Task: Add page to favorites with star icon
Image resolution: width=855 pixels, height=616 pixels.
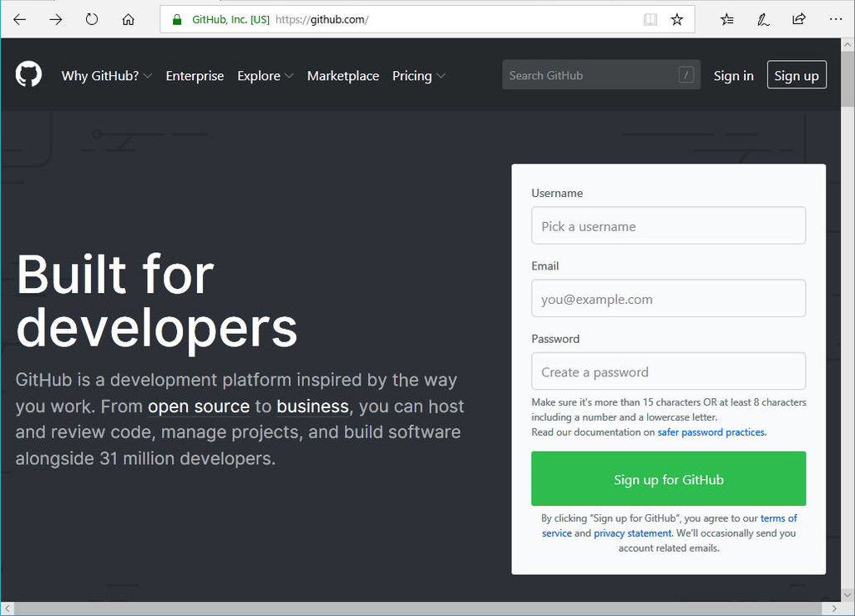Action: tap(676, 20)
